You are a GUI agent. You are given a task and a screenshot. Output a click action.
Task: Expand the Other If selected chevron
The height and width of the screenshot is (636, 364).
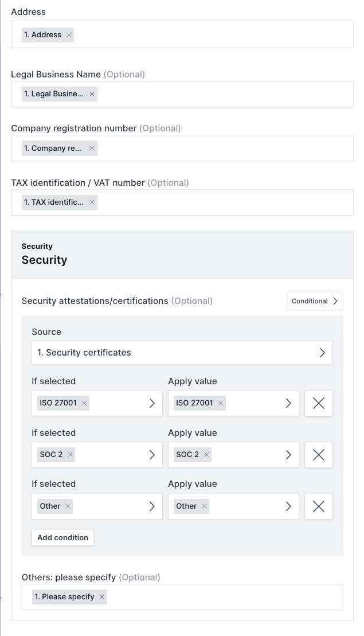point(152,506)
